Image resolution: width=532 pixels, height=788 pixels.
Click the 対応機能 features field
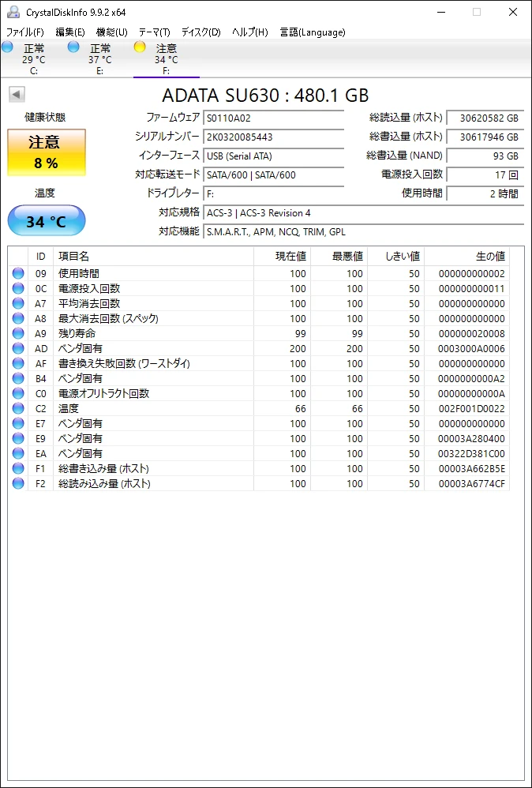tap(364, 232)
